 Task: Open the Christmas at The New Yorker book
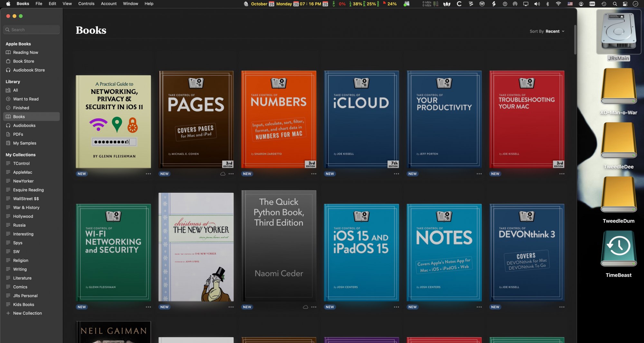(x=196, y=247)
